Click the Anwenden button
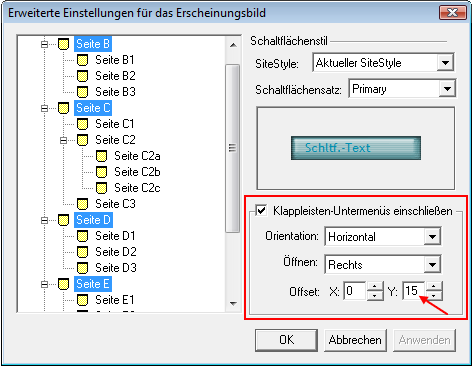 [x=424, y=340]
